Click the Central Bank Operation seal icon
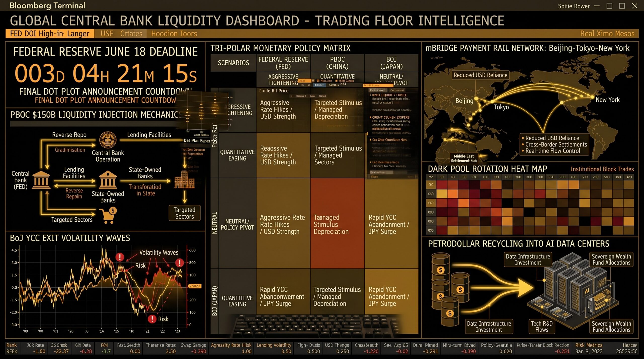Screen dimensions: 644x359 (x=108, y=140)
